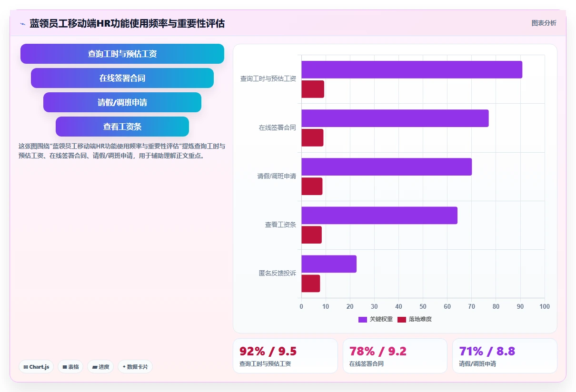Click the 图表分析 label in header

pyautogui.click(x=544, y=23)
